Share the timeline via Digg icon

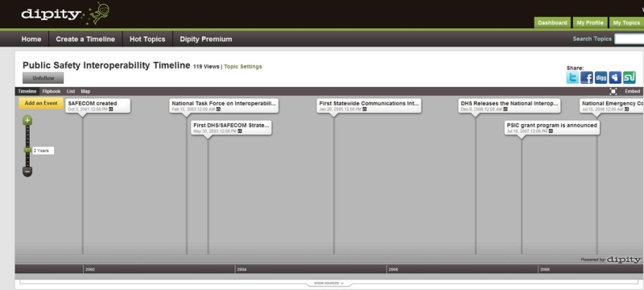pyautogui.click(x=601, y=77)
